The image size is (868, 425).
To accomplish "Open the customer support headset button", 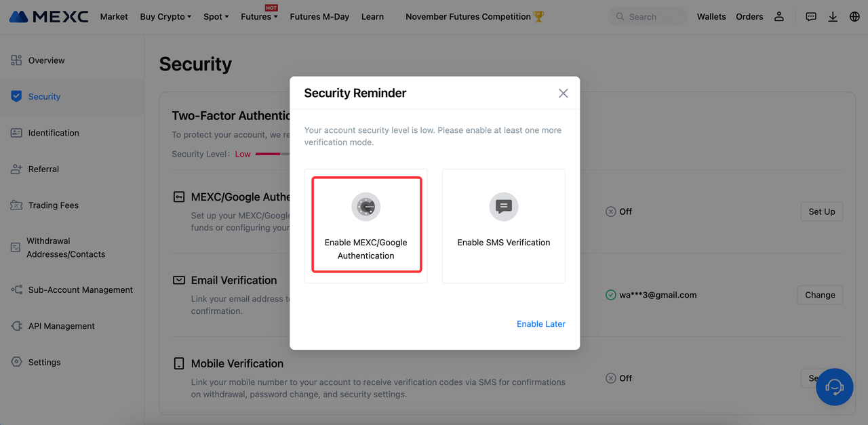I will (834, 387).
